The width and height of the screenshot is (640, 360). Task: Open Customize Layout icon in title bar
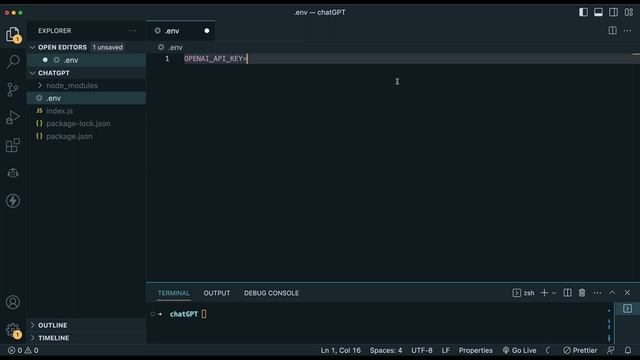point(629,12)
